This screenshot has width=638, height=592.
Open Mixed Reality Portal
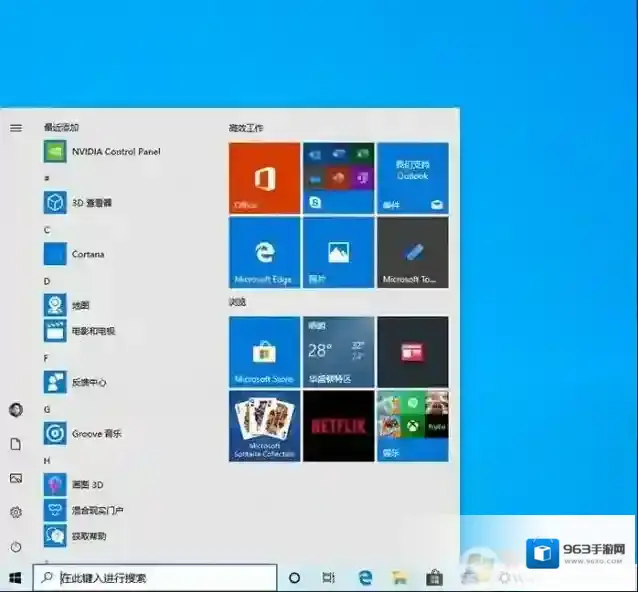pyautogui.click(x=83, y=511)
